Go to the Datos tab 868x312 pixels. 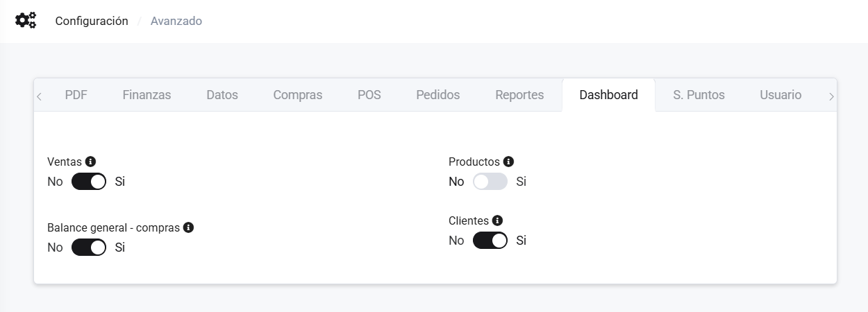[222, 95]
